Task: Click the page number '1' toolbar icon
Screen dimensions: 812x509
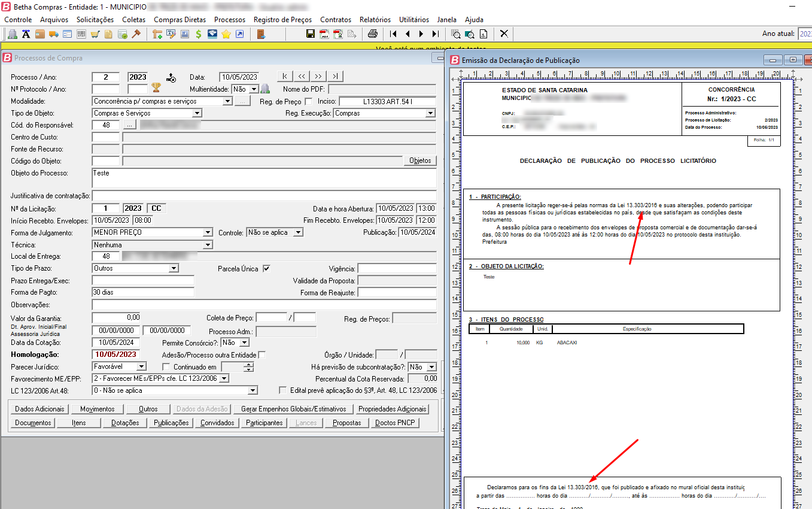Action: (x=483, y=34)
